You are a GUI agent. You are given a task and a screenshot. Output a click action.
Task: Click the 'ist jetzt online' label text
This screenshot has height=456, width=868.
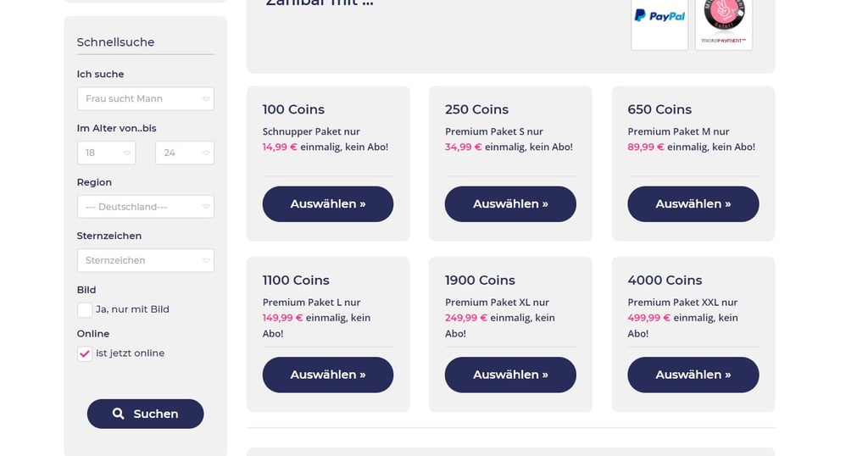[130, 353]
